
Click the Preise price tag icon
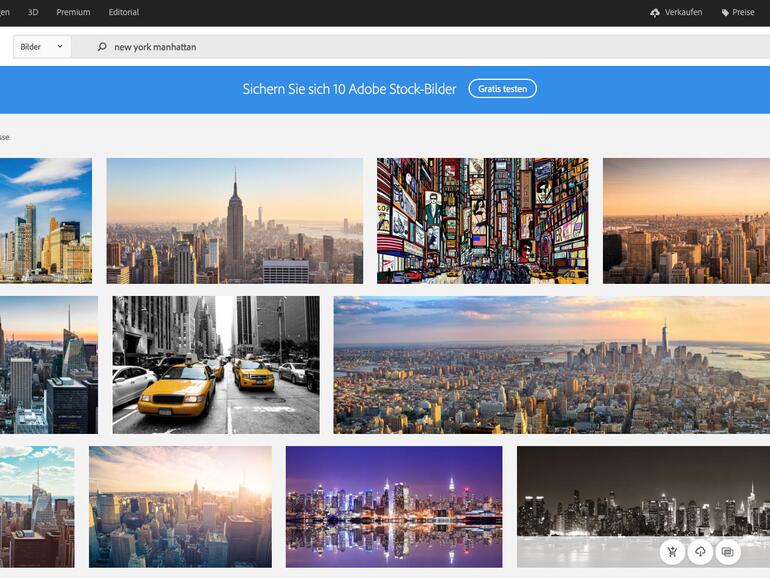725,13
